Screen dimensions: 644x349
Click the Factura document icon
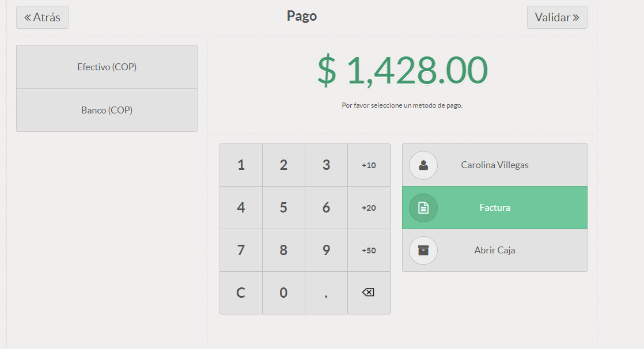(423, 208)
